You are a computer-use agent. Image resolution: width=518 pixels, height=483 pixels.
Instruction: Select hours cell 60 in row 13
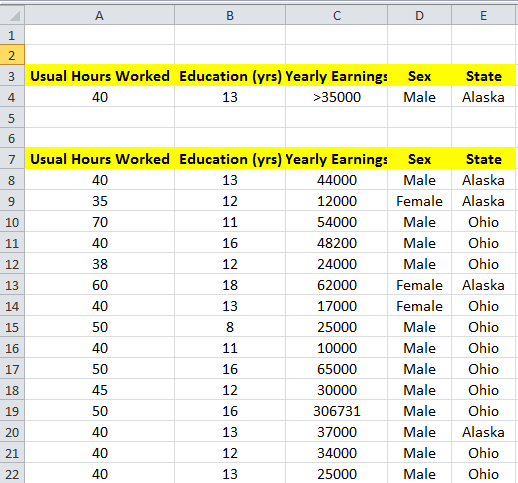99,285
